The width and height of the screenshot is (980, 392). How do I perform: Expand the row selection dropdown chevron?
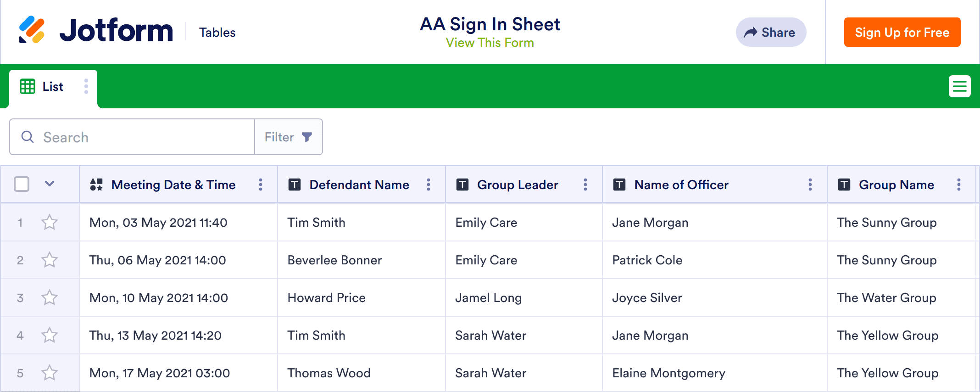click(50, 184)
